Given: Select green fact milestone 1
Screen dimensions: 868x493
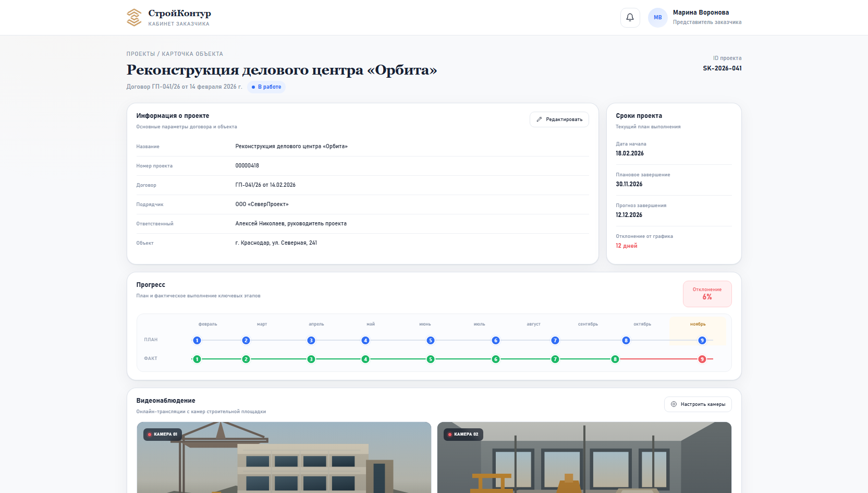Looking at the screenshot, I should click(x=197, y=359).
